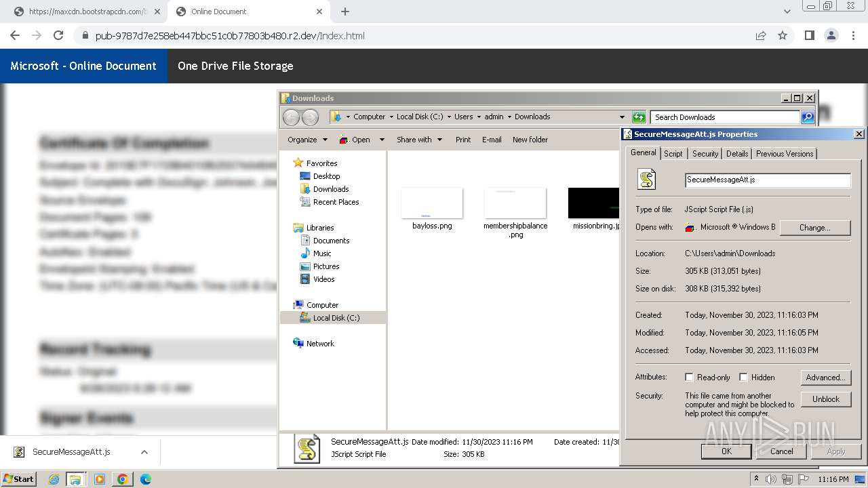Open One Drive File Storage link

pyautogui.click(x=235, y=66)
